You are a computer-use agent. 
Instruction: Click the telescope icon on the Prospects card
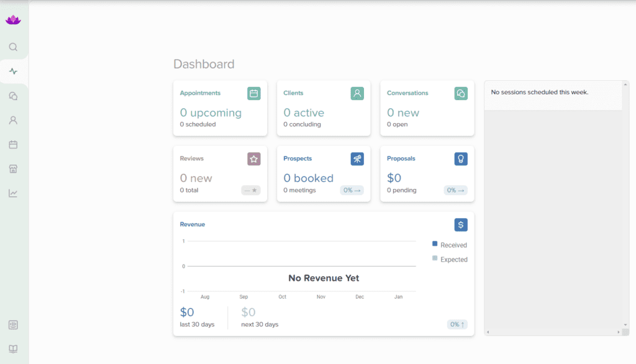pyautogui.click(x=357, y=158)
